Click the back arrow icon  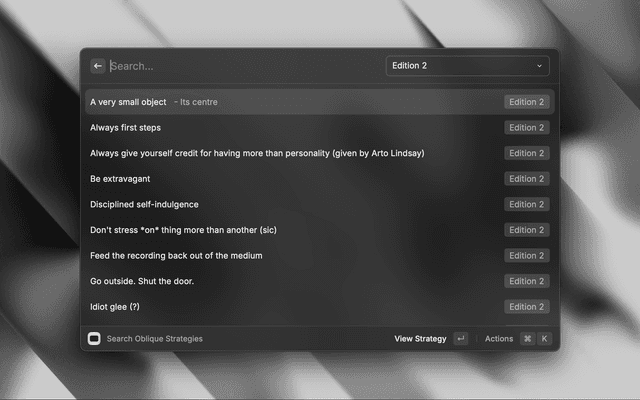(x=98, y=66)
